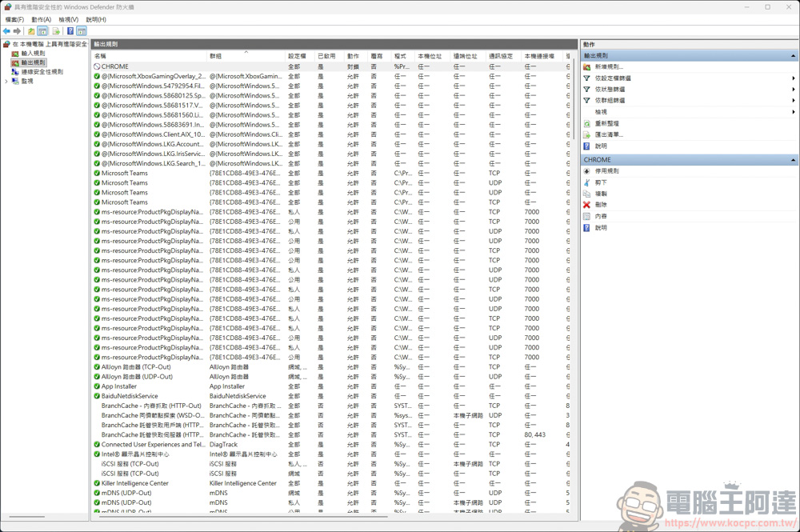
Task: Click the up-one-level folder toolbar icon
Action: coord(32,31)
